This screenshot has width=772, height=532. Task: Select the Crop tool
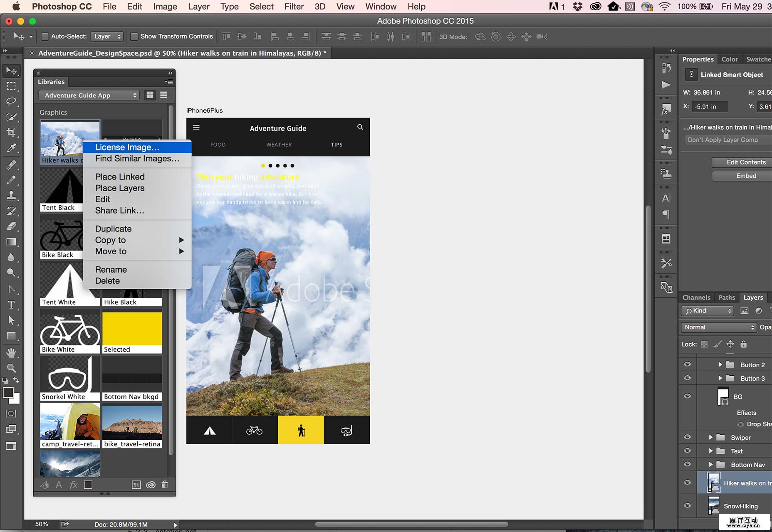point(11,133)
